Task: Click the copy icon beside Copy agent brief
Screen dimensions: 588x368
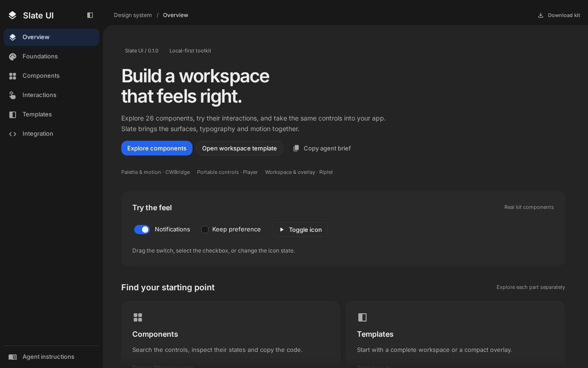Action: (x=296, y=148)
